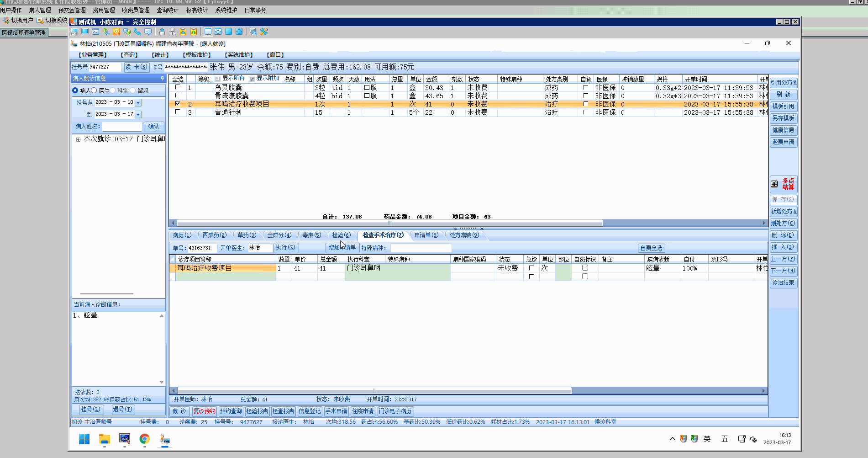The height and width of the screenshot is (458, 868).
Task: Open Google Chrome from the taskbar
Action: [x=145, y=439]
